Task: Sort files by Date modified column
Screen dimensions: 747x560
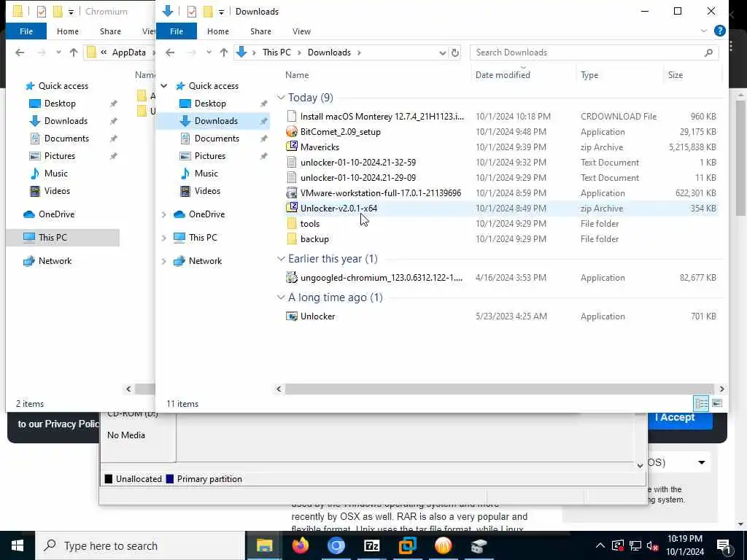Action: tap(503, 75)
